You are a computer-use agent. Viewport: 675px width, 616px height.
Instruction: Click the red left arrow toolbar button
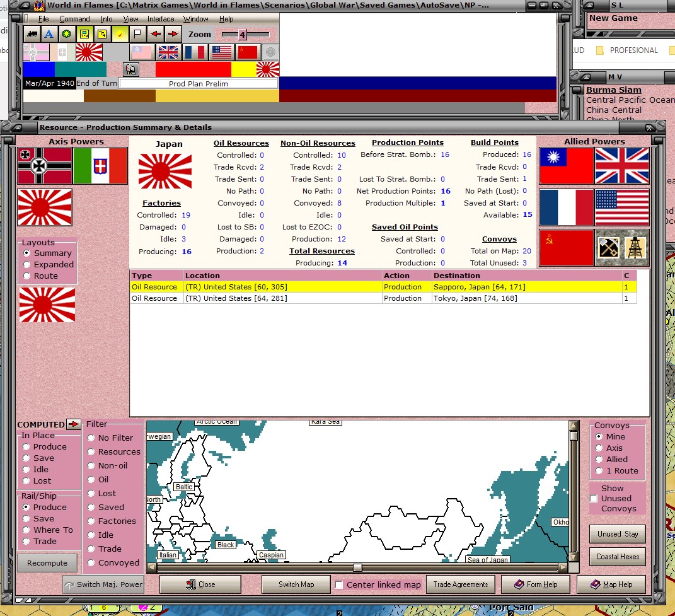click(x=156, y=34)
